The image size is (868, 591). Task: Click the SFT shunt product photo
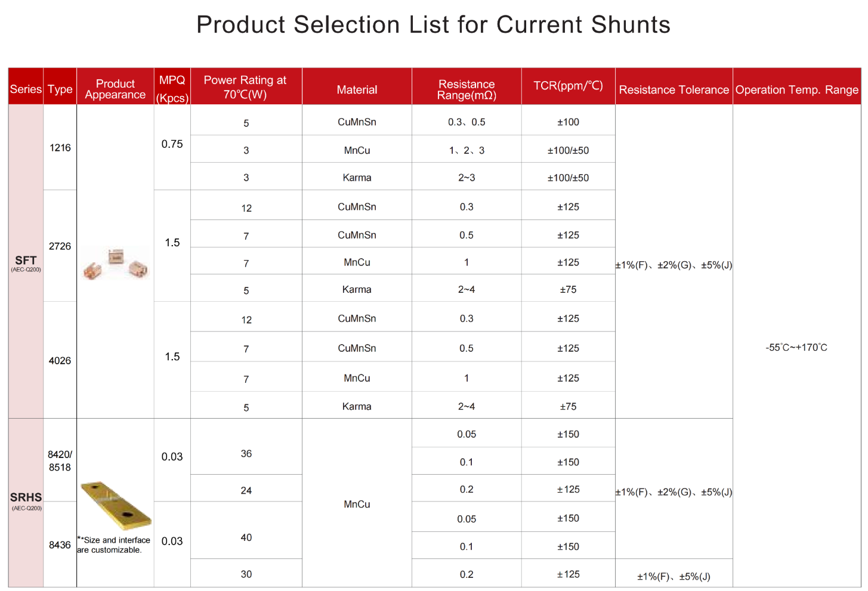point(116,264)
